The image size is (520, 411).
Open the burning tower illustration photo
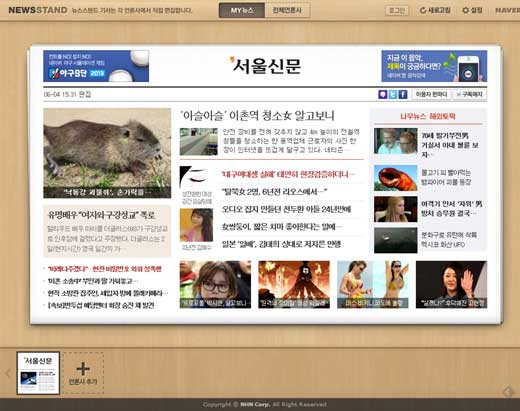(294, 284)
